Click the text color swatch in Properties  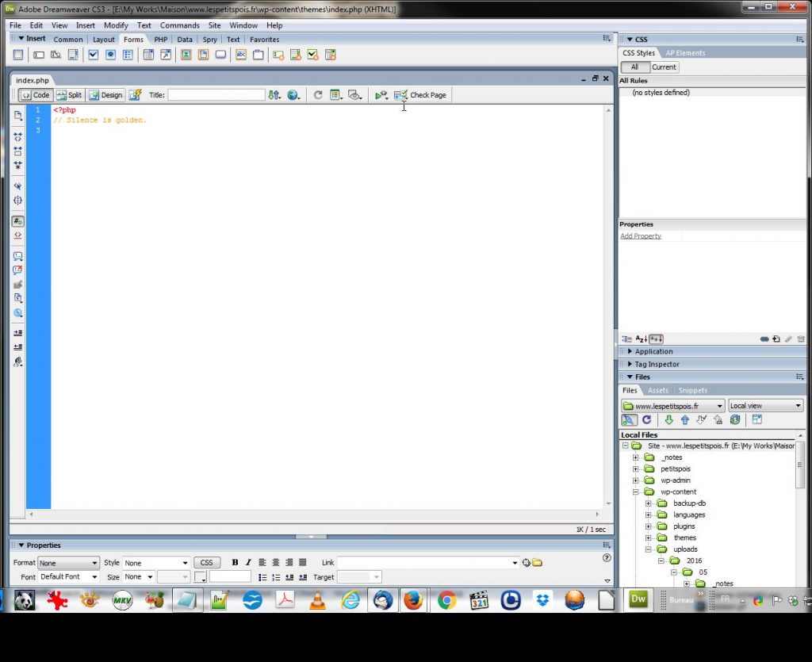200,577
